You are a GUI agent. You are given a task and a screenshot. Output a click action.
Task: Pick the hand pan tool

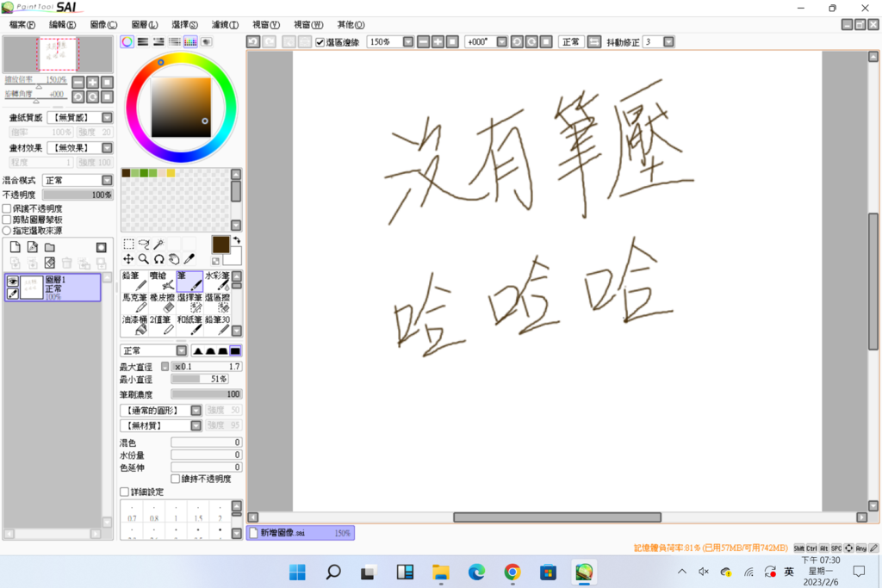tap(174, 259)
